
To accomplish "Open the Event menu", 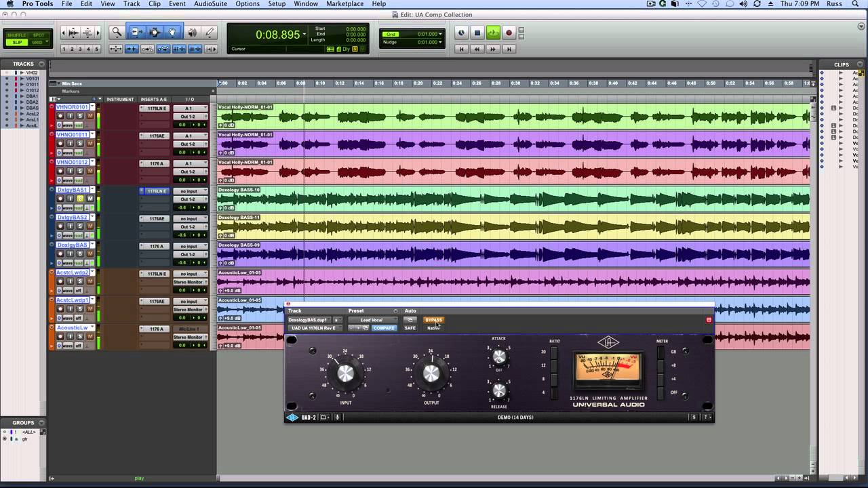I will click(x=178, y=4).
